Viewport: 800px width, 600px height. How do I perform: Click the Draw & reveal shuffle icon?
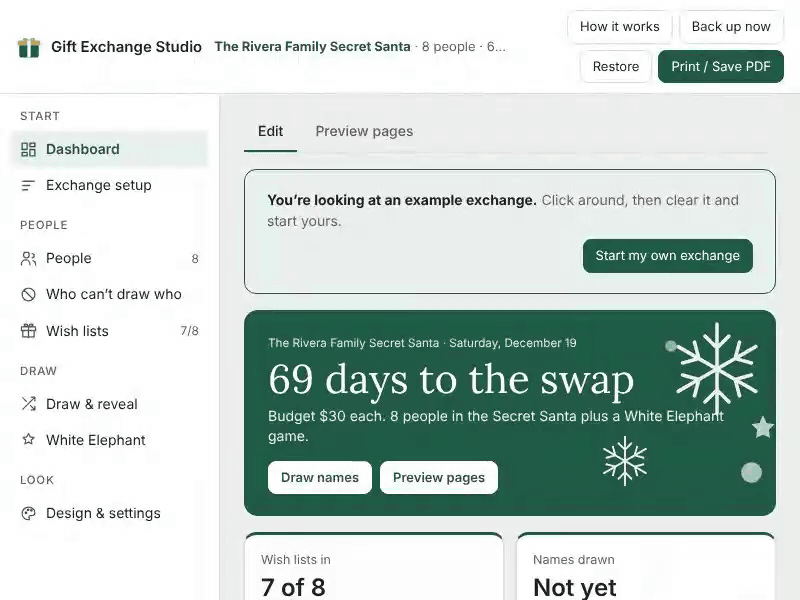pos(29,404)
